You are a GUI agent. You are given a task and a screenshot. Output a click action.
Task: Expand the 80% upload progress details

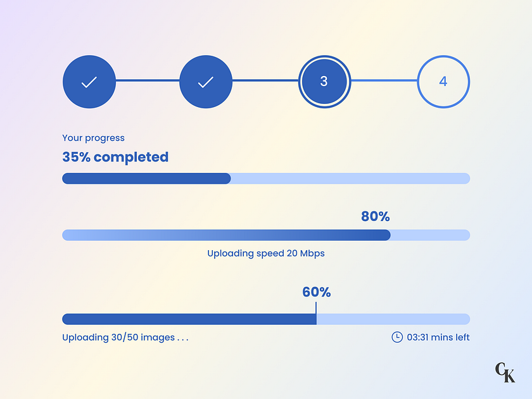(266, 235)
